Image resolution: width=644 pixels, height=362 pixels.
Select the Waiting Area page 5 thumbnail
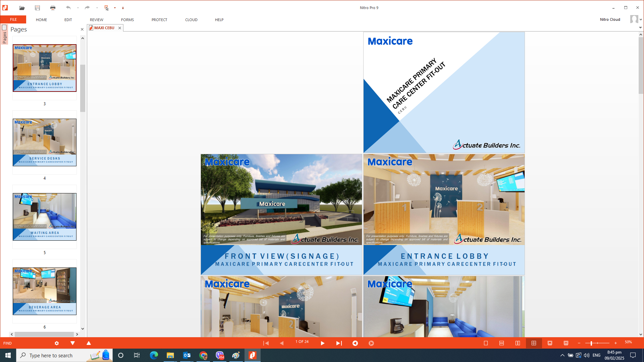[x=45, y=217]
